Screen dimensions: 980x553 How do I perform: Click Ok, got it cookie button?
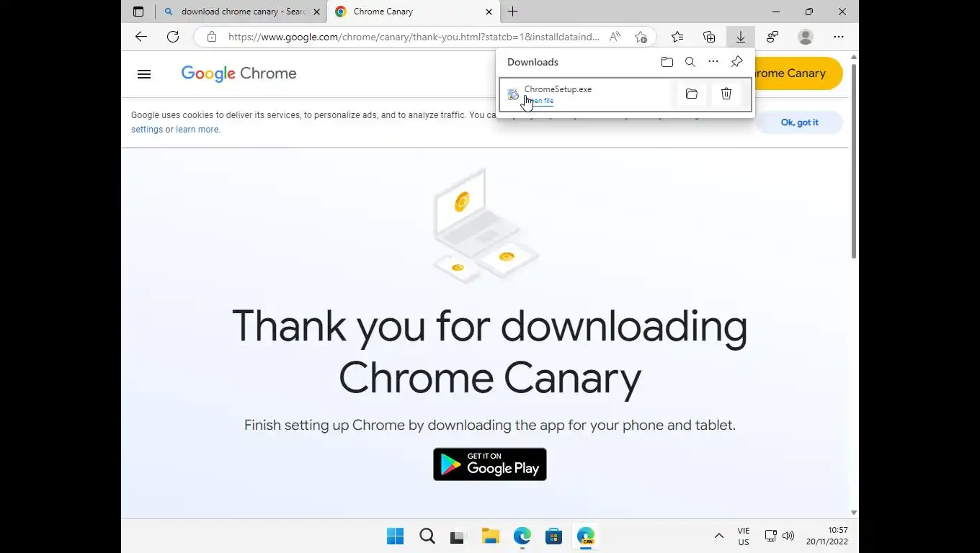click(799, 122)
